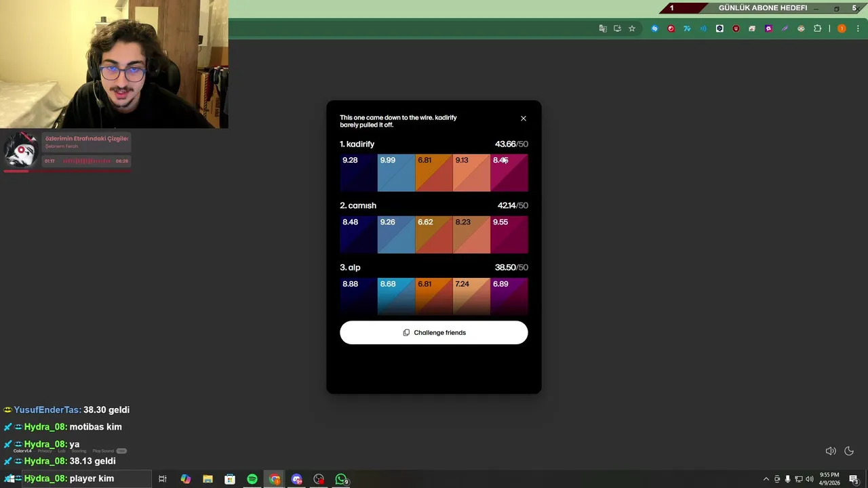Expand the hidden system tray icons chevron
The height and width of the screenshot is (488, 868).
coord(766,479)
